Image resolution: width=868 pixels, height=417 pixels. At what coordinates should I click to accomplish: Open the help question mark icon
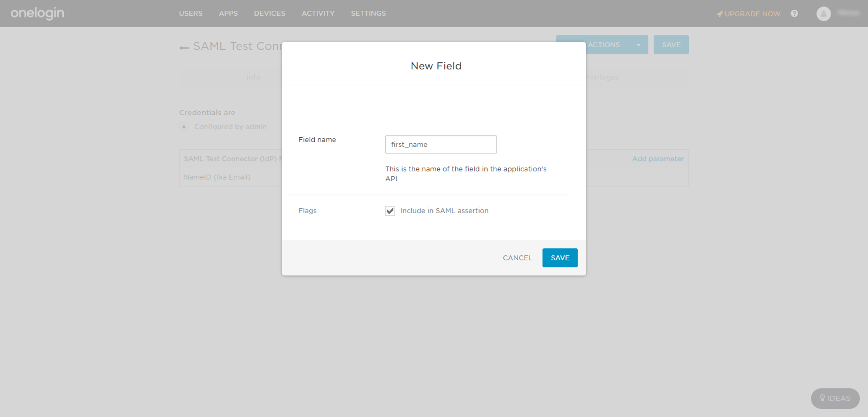[794, 14]
